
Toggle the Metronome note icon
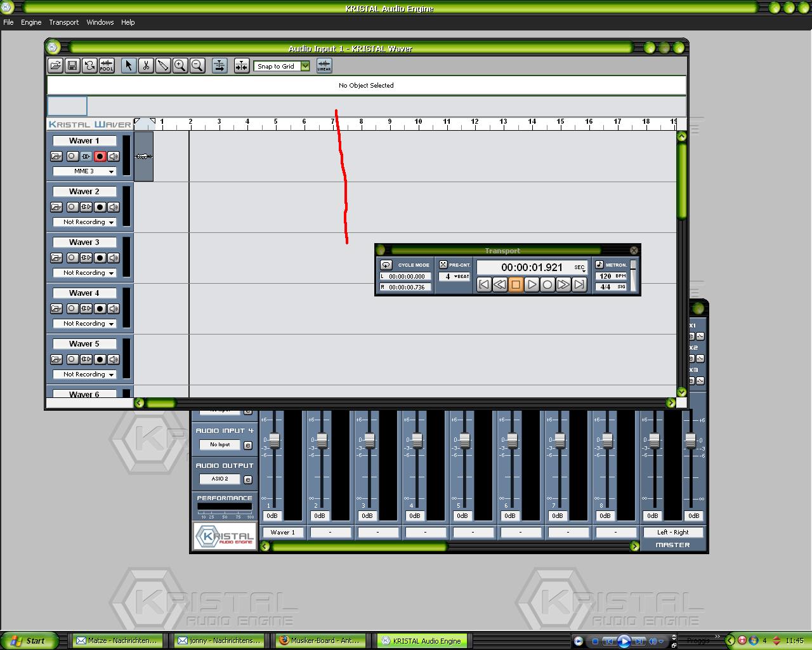point(599,265)
